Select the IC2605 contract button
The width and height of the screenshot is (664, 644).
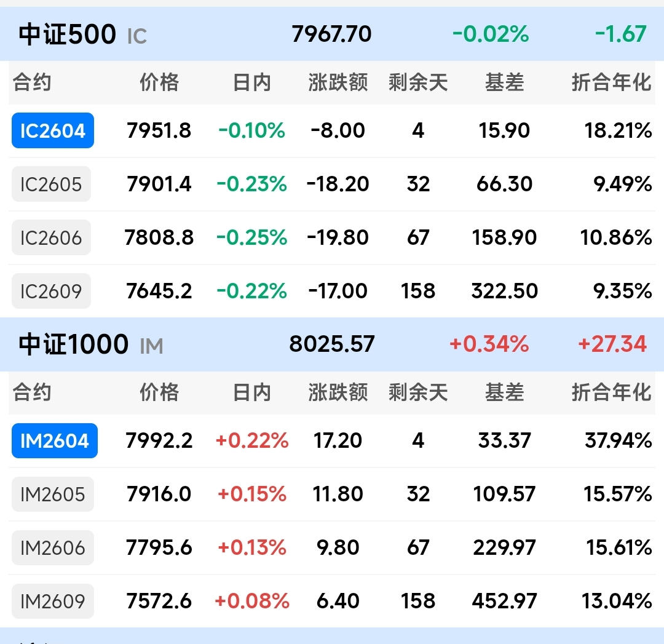[51, 184]
